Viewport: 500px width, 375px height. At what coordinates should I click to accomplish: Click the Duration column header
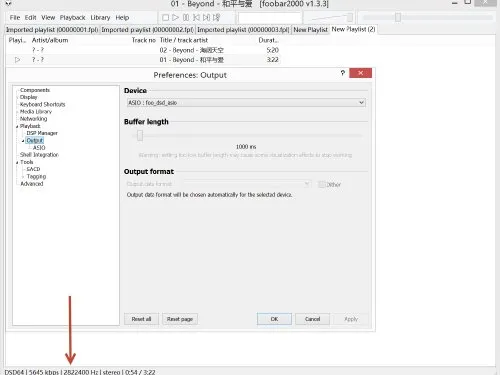click(x=268, y=40)
